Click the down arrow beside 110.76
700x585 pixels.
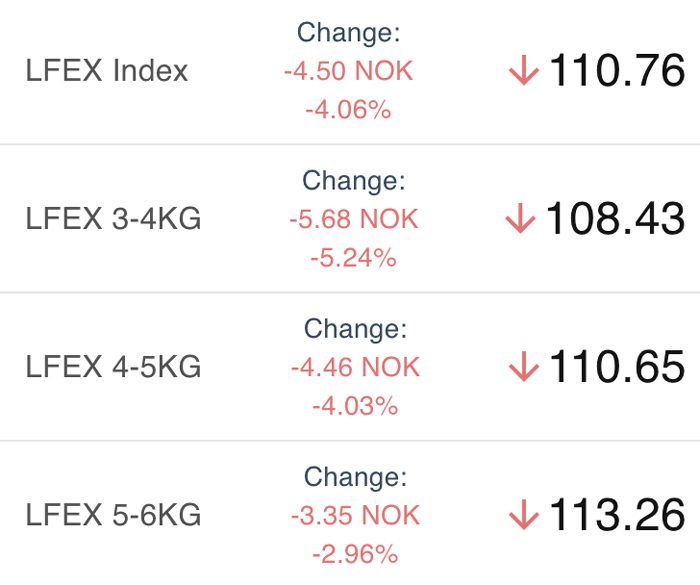tap(524, 70)
